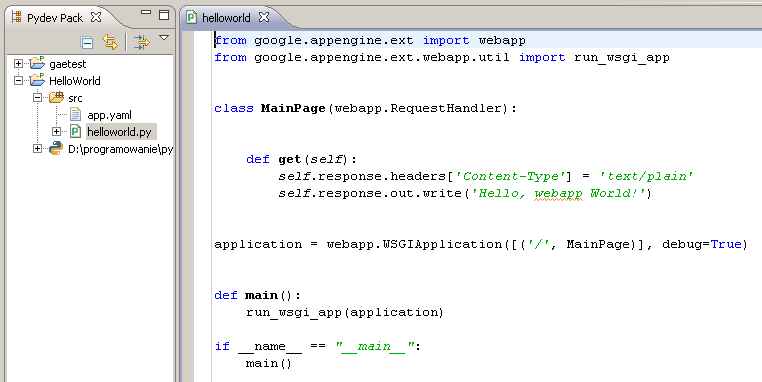Select the gaetest project label

click(x=68, y=64)
